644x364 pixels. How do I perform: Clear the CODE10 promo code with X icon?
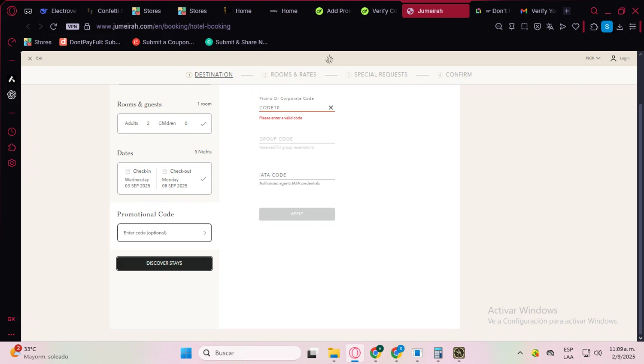tap(331, 108)
